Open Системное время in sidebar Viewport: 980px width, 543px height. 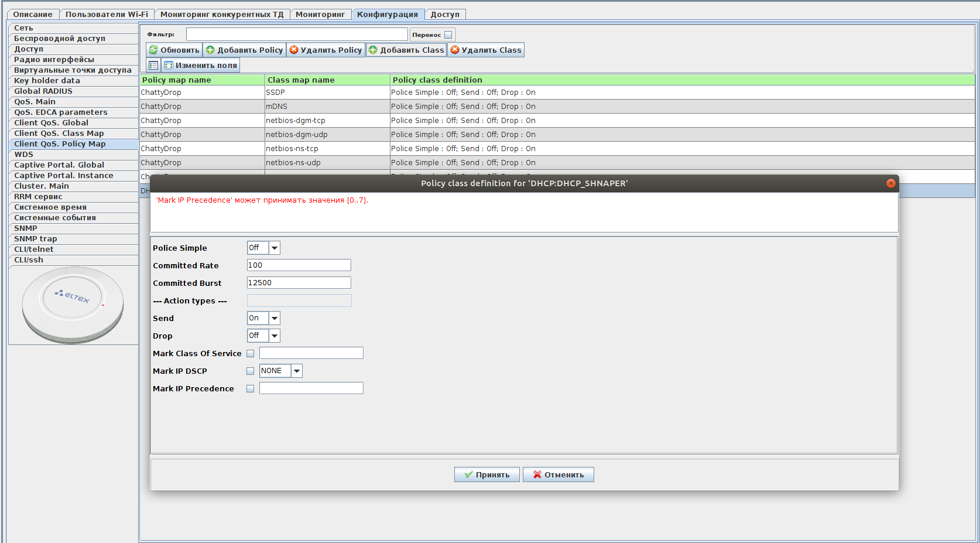(73, 207)
